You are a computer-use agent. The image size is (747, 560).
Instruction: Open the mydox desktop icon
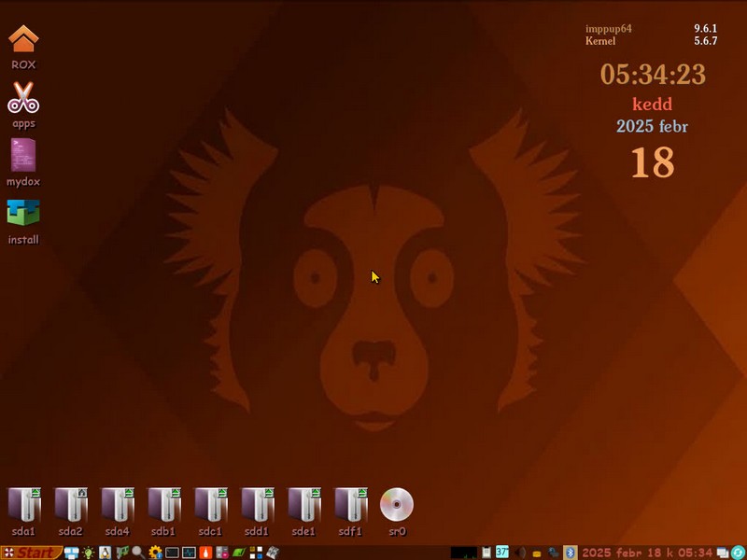pyautogui.click(x=23, y=155)
